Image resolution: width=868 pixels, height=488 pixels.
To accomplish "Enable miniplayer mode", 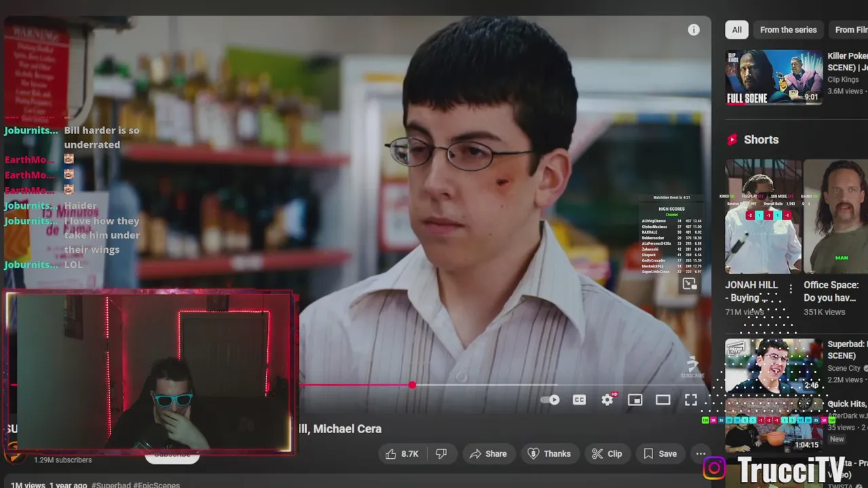I will click(635, 400).
